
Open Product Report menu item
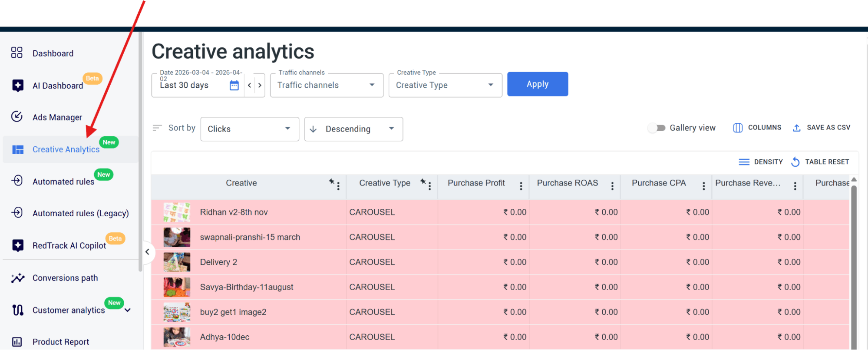pyautogui.click(x=61, y=342)
